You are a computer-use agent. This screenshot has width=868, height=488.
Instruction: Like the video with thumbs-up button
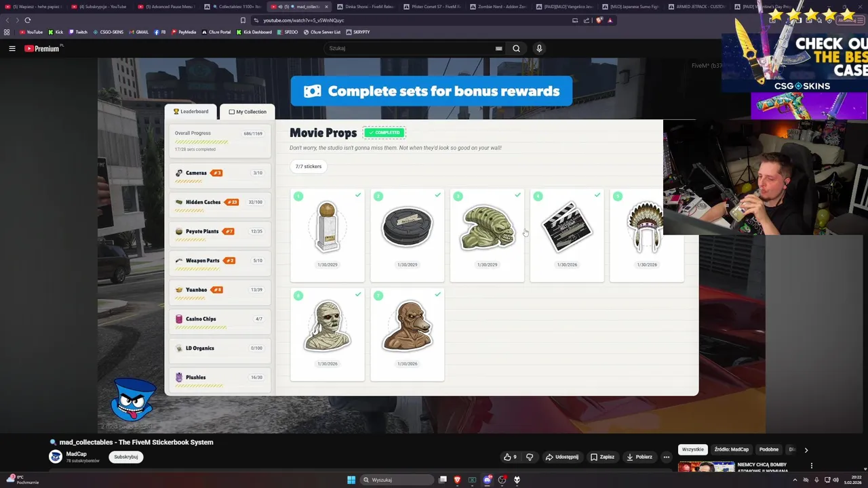510,457
